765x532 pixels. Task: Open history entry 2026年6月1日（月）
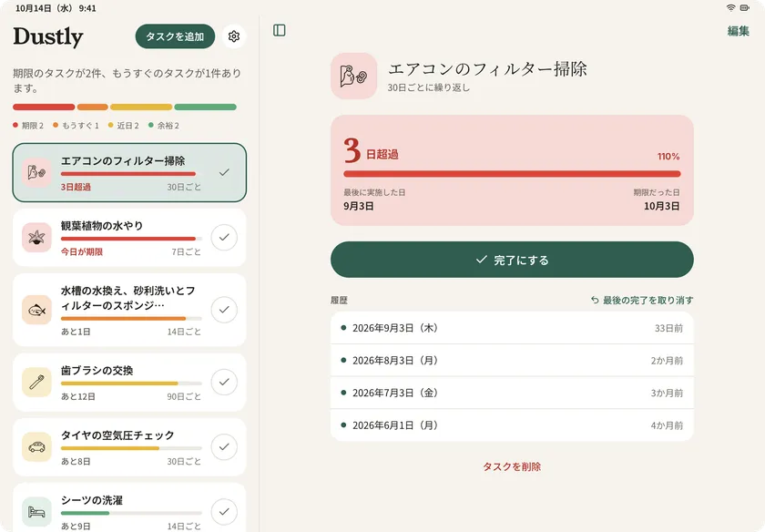tap(512, 425)
